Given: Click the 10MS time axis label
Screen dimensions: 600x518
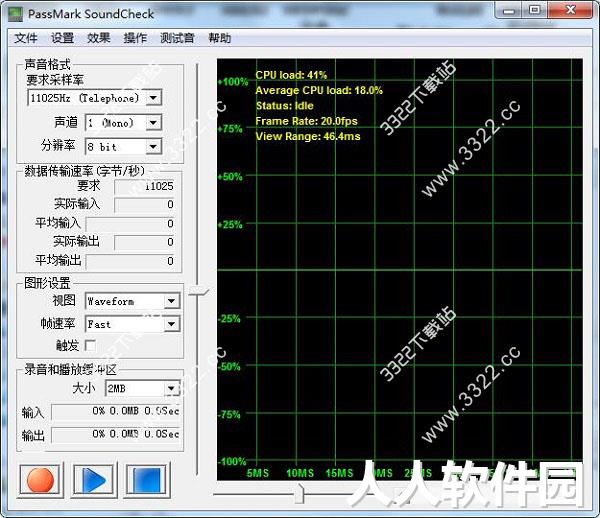Looking at the screenshot, I should click(300, 473).
